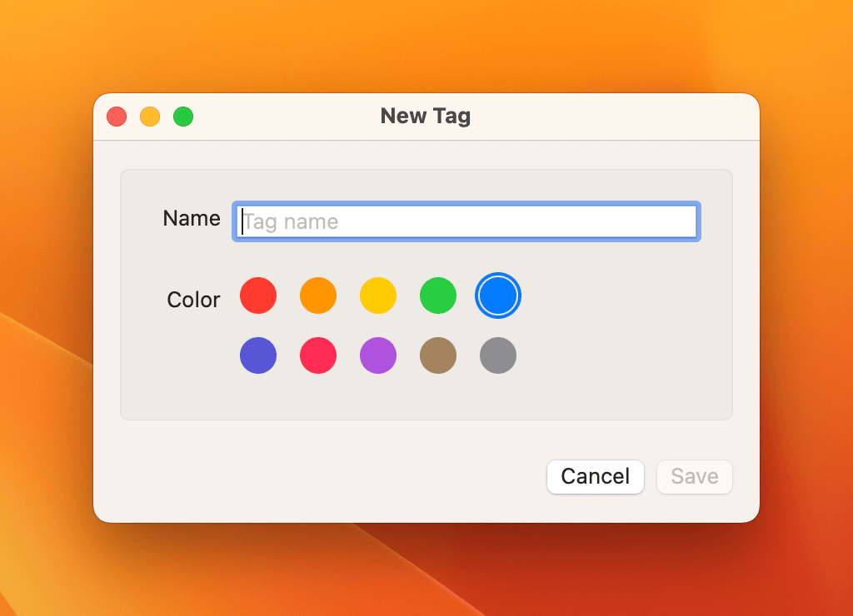Select the red color swatch
853x616 pixels.
(x=258, y=296)
